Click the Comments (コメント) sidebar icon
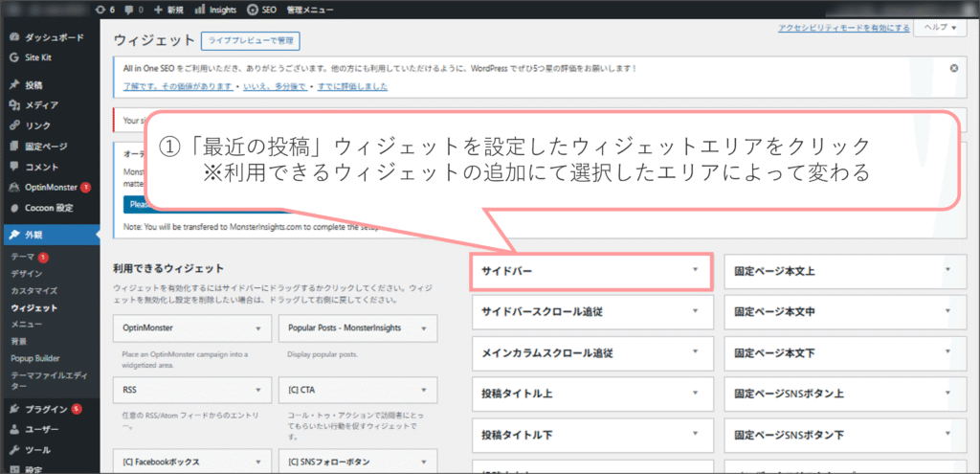The image size is (980, 474). pyautogui.click(x=14, y=167)
